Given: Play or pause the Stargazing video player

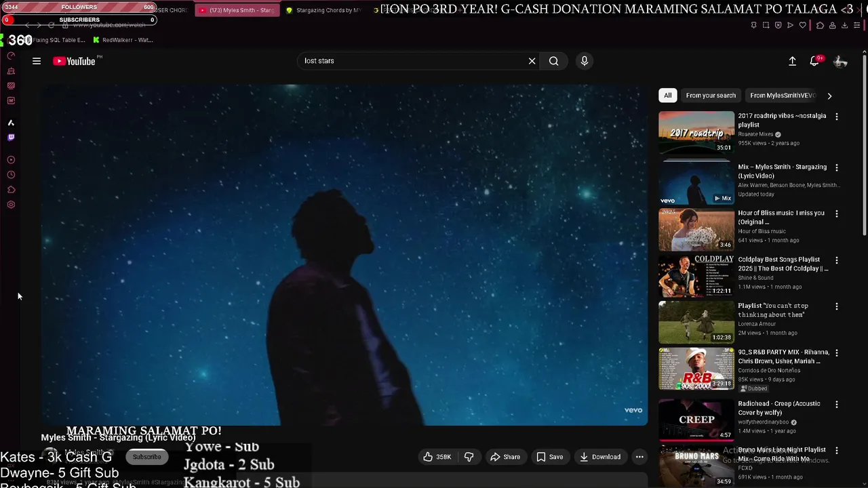Looking at the screenshot, I should (344, 255).
